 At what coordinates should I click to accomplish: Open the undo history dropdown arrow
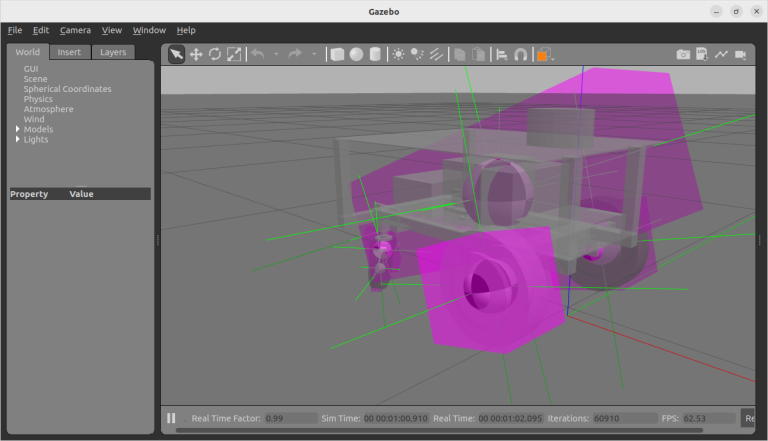(276, 54)
